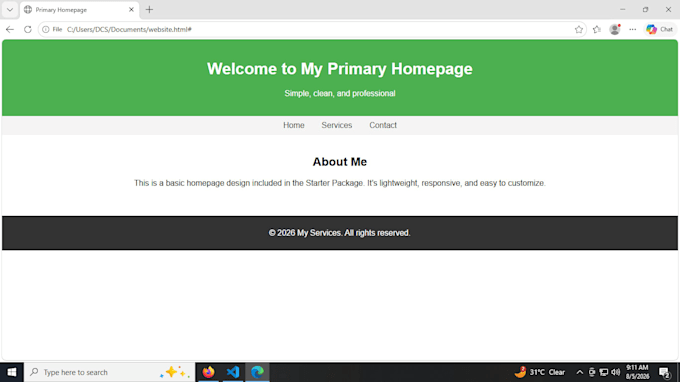Click the file info icon in address bar

[x=46, y=29]
